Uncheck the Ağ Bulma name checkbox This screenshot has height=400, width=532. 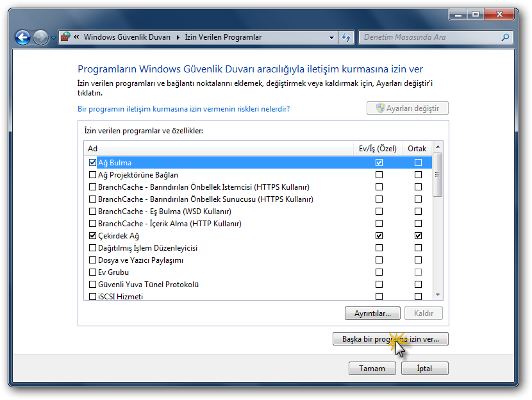92,163
